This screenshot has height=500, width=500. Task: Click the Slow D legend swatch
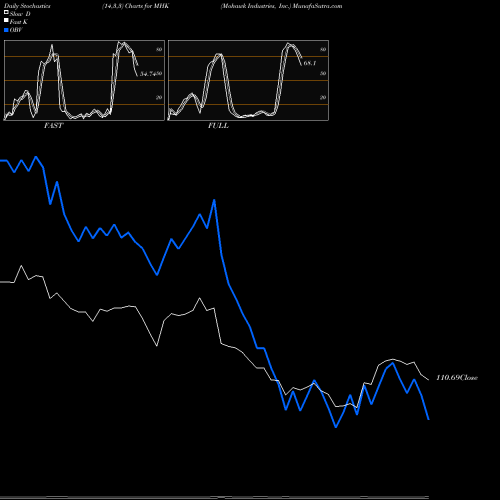point(6,12)
